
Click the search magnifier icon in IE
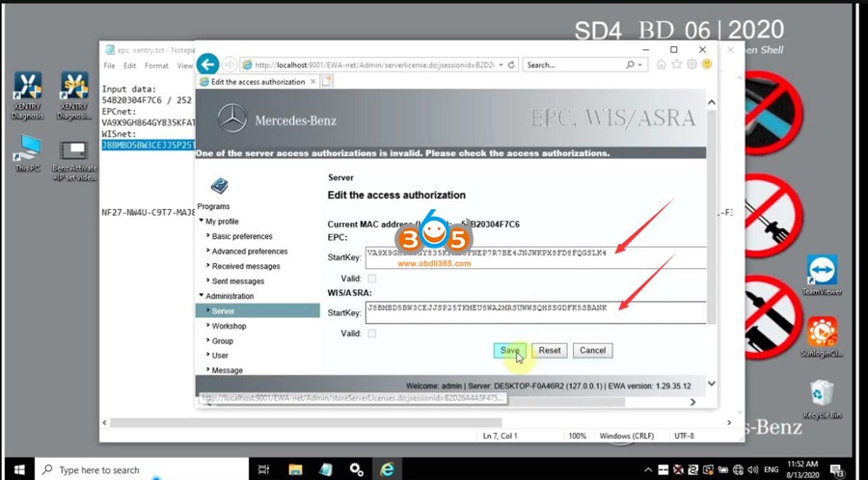pos(630,65)
